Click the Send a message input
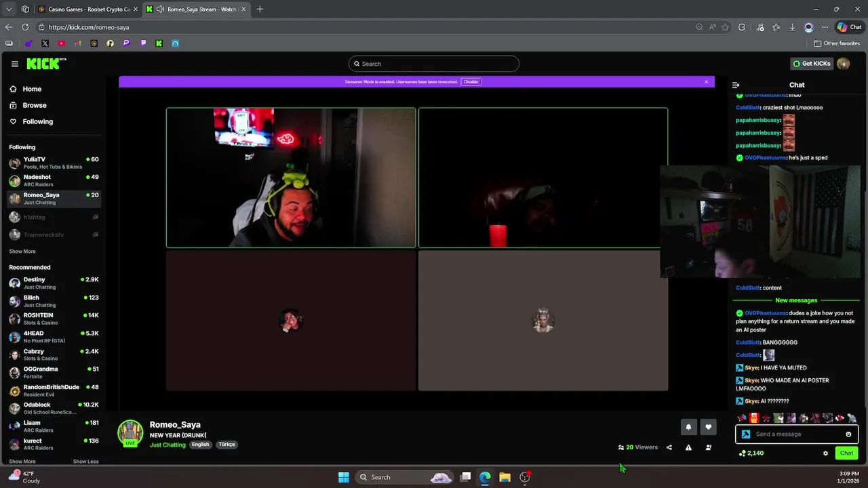The width and height of the screenshot is (868, 488). tap(797, 434)
